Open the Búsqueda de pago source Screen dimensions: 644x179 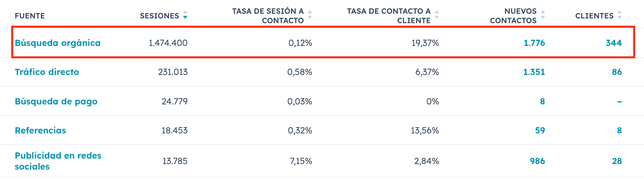56,101
